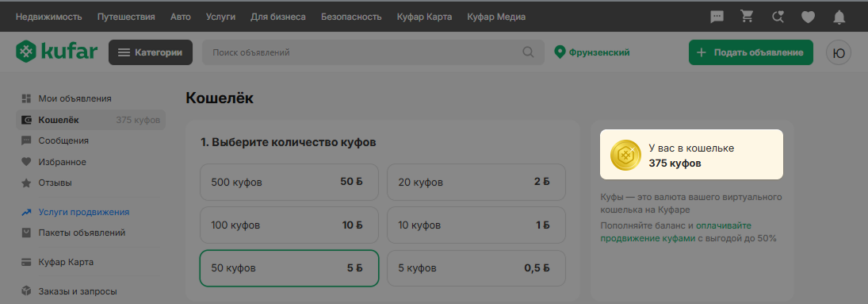Select the 100 куфов option
This screenshot has height=304, width=868.
point(289,225)
